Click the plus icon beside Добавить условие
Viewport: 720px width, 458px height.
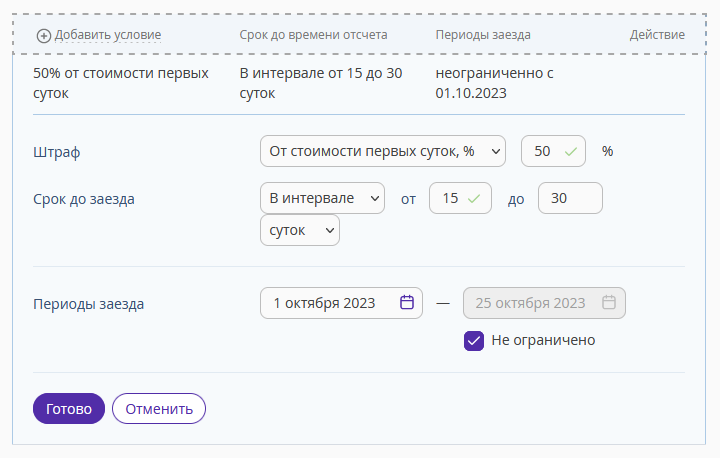point(44,36)
